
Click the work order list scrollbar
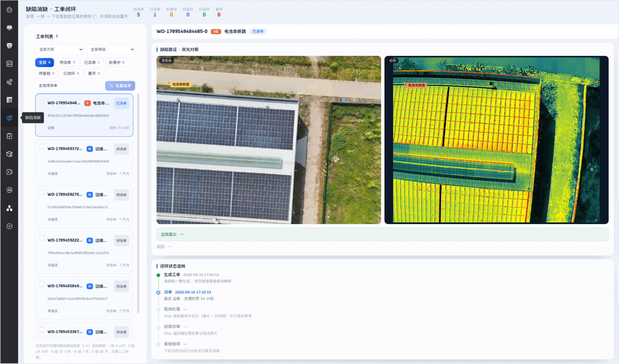click(138, 203)
